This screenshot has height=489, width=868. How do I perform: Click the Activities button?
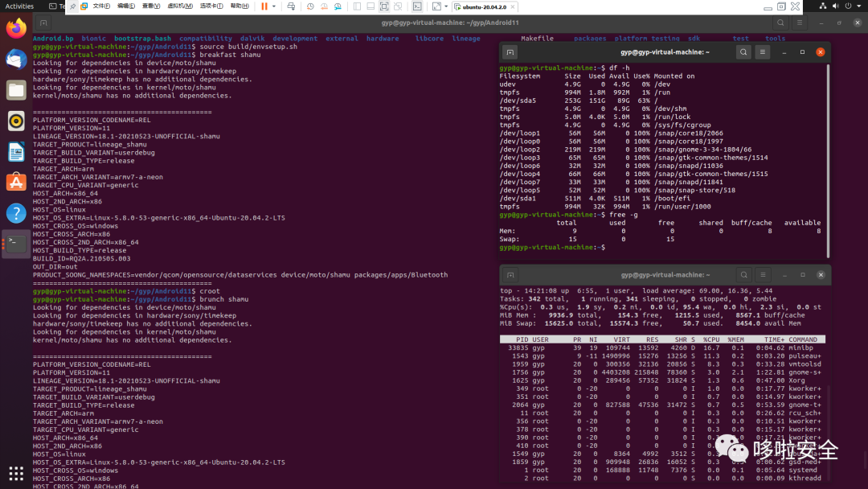19,6
